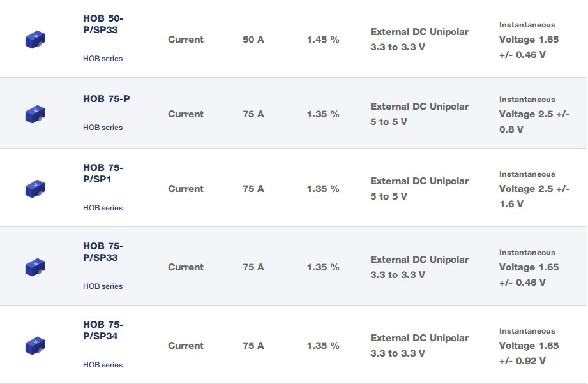
Task: Click the 1.45 % accuracy value
Action: 323,40
